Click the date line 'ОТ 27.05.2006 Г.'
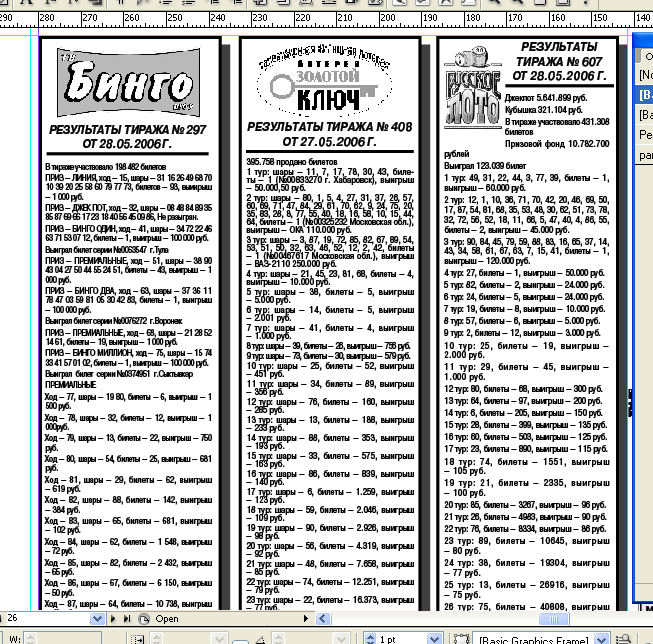Screen dimensions: 653x644 [x=329, y=142]
